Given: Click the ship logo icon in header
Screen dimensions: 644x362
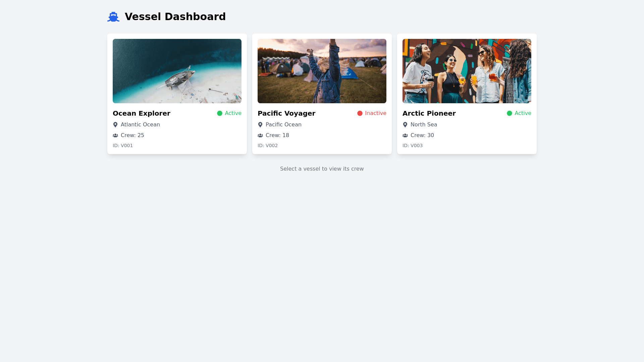Looking at the screenshot, I should [x=113, y=17].
